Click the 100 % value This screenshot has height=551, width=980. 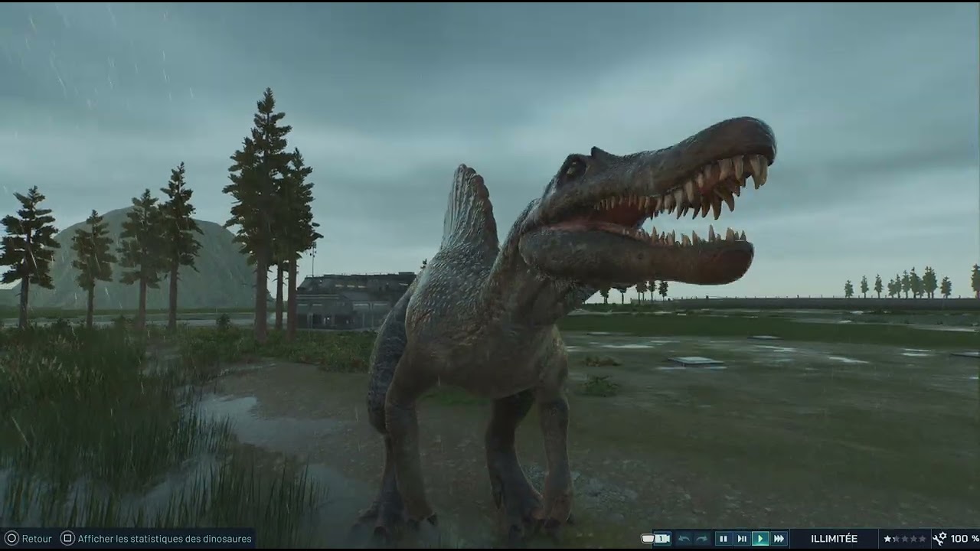(965, 539)
